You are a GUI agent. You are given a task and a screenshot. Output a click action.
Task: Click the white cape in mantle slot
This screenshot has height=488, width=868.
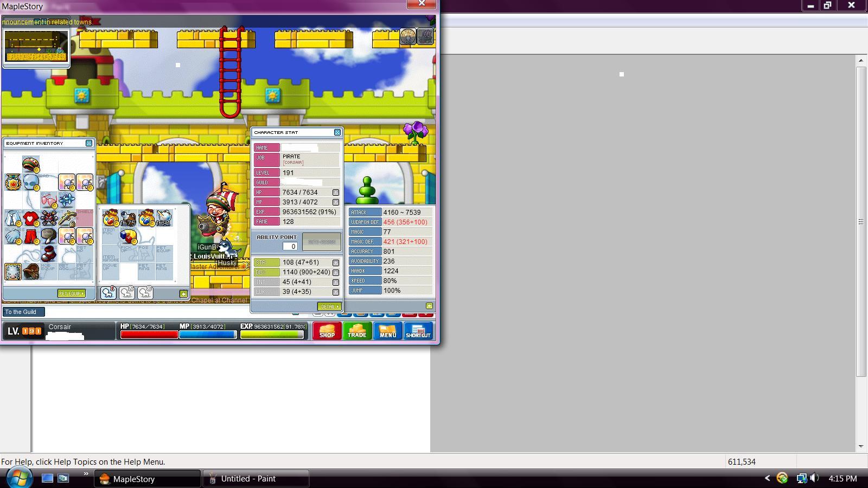click(x=13, y=219)
